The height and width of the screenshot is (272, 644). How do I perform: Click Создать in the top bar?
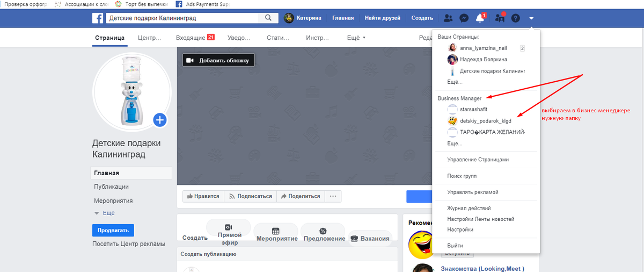[x=422, y=18]
